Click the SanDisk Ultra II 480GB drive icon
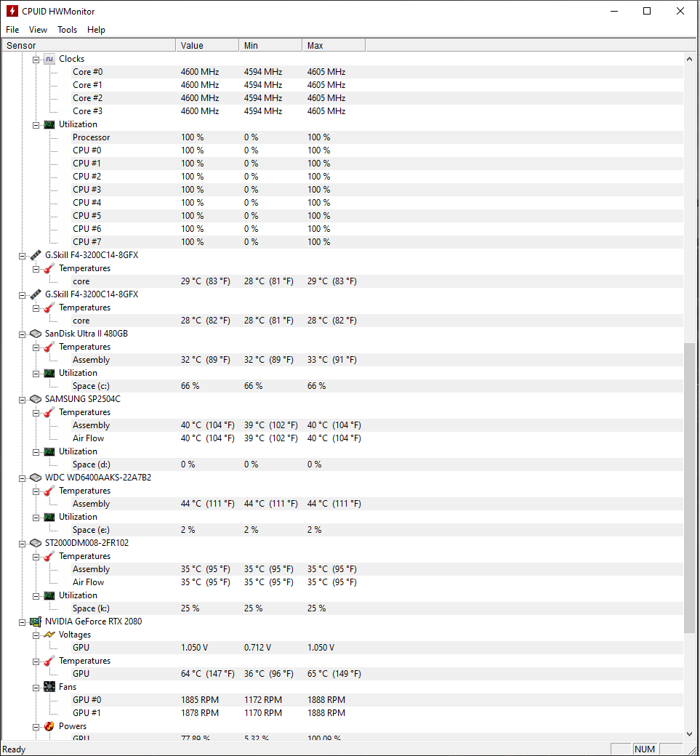 pyautogui.click(x=36, y=334)
